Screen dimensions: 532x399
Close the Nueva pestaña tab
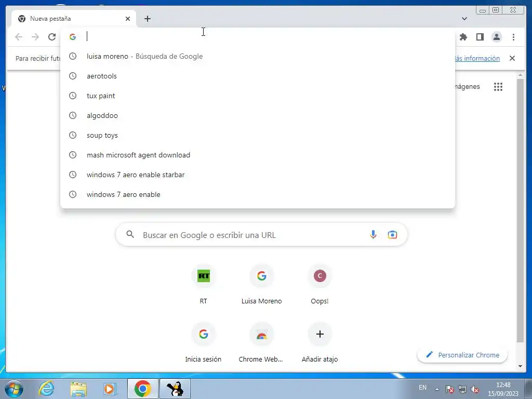[x=128, y=19]
